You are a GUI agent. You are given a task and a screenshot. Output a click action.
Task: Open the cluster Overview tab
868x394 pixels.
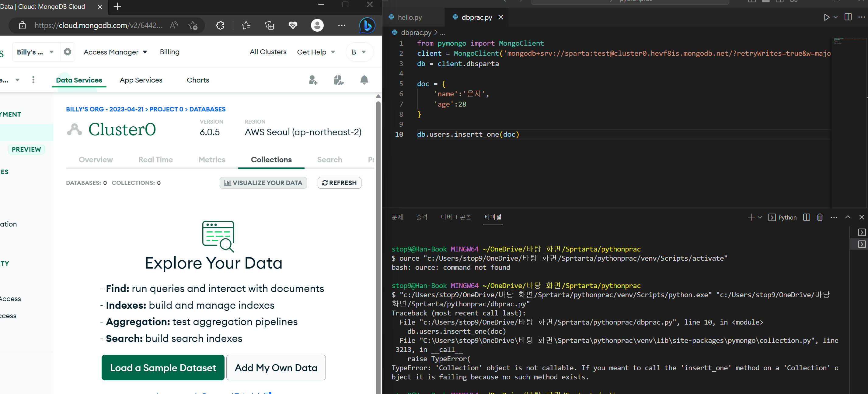96,160
